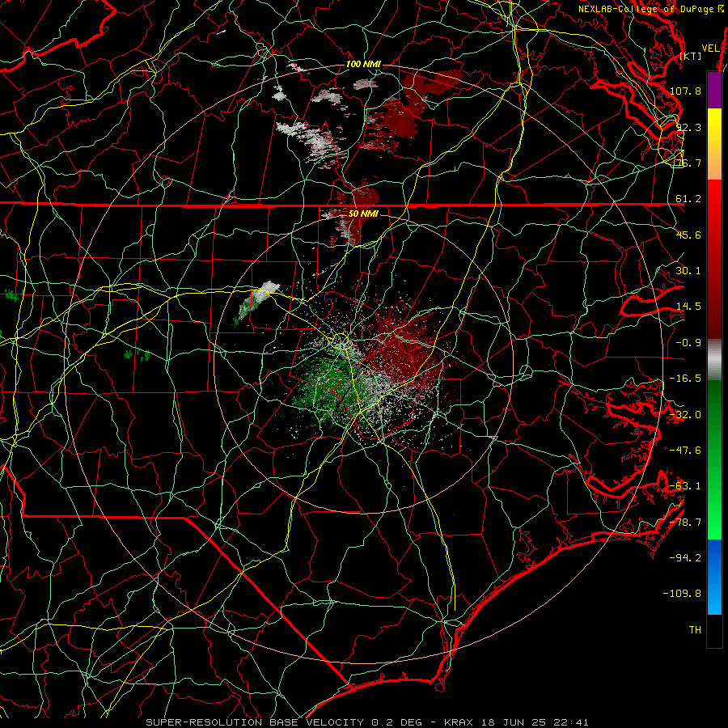The width and height of the screenshot is (728, 728).
Task: Click the 50 NMI range ring label
Action: pyautogui.click(x=363, y=214)
